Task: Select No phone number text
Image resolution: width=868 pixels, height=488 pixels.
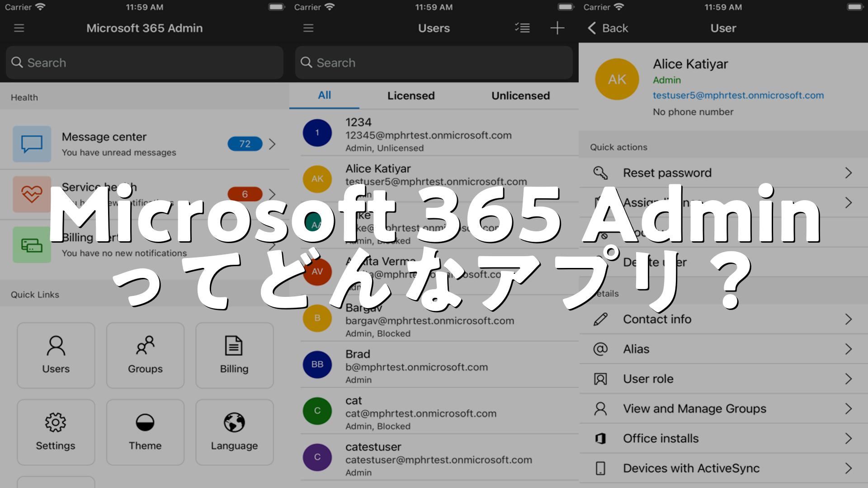Action: coord(693,112)
